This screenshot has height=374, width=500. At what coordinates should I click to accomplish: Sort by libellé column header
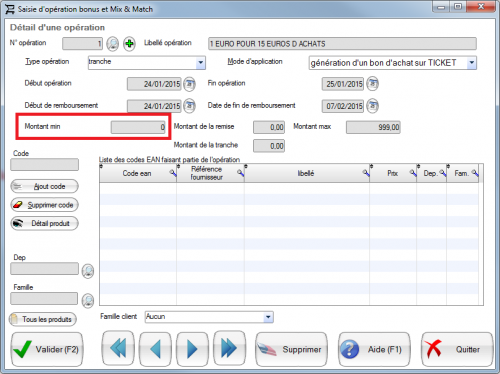coord(306,173)
